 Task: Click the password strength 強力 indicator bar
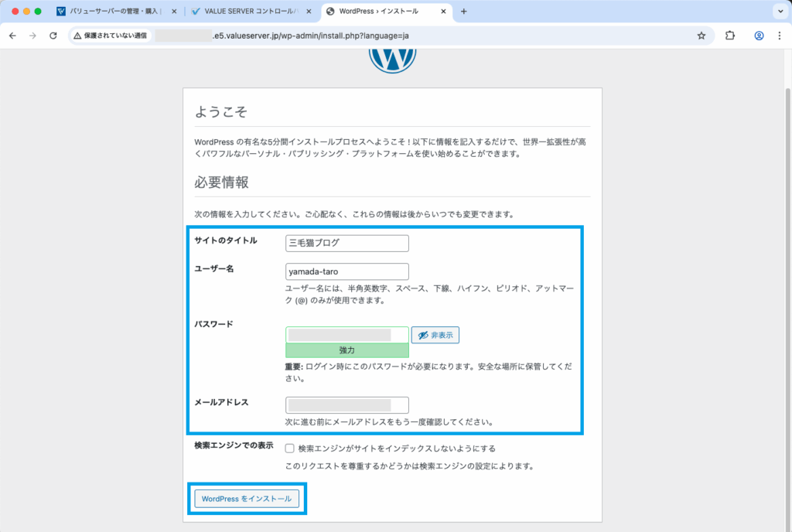click(347, 350)
